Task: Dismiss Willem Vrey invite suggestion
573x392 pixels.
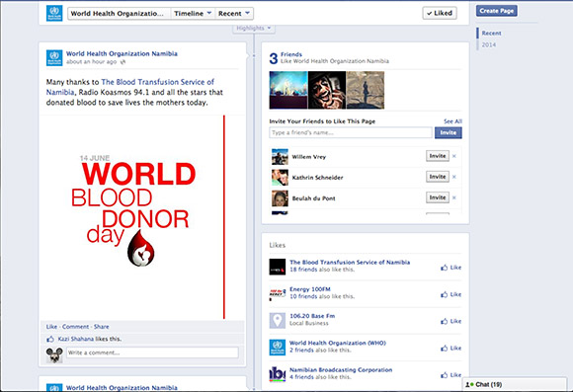Action: [454, 156]
